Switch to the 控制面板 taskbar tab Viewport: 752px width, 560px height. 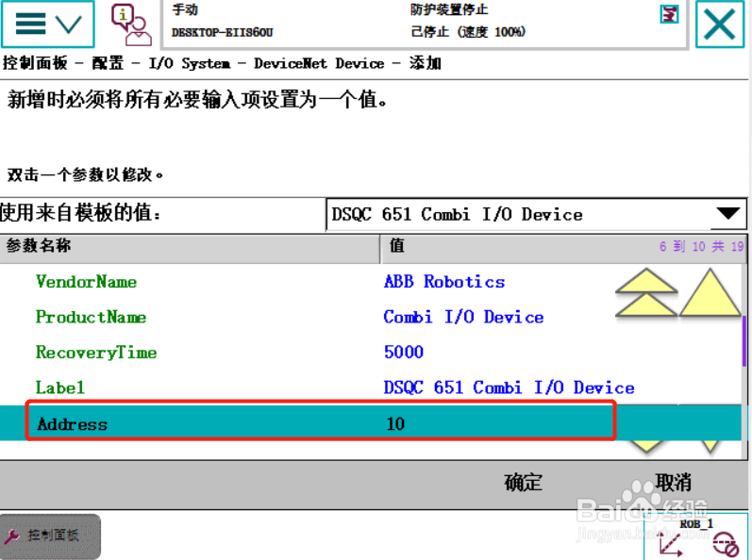pyautogui.click(x=50, y=536)
